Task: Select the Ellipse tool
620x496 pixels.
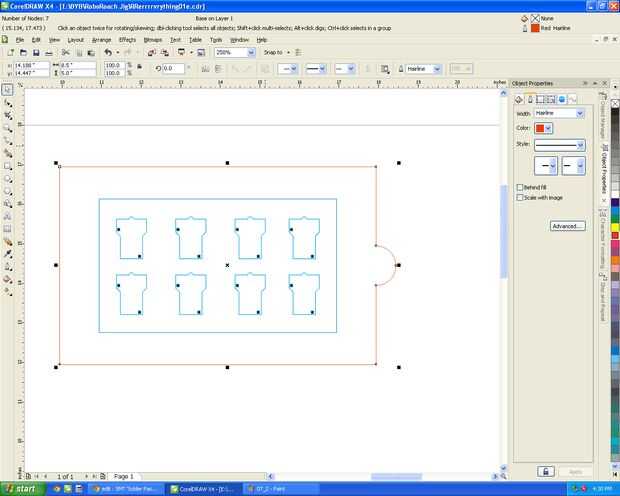Action: click(x=8, y=179)
